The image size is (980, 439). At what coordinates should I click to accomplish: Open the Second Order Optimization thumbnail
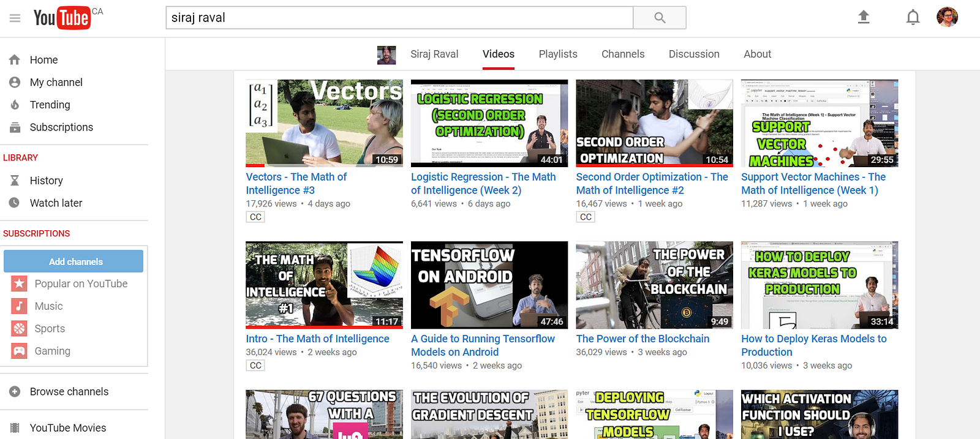[x=655, y=123]
